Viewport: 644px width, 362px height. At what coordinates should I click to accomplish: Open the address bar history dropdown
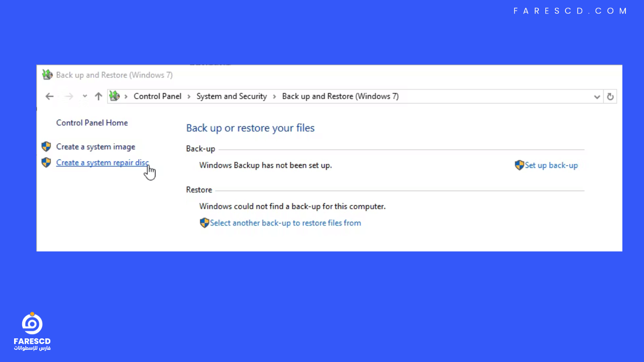pos(597,97)
